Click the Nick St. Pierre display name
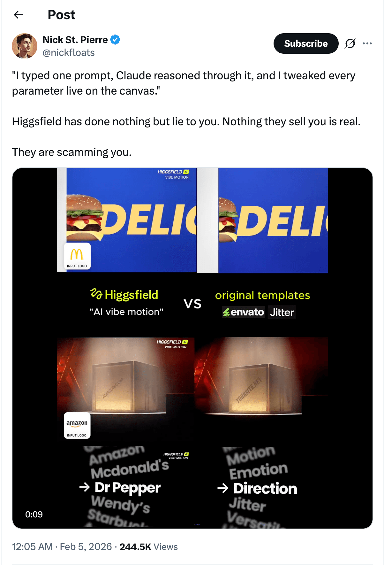 pos(75,40)
